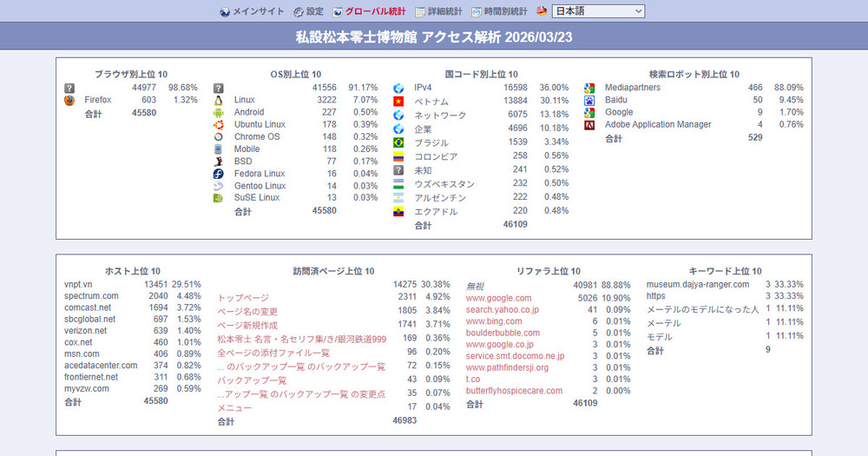Open the www.bing.com referrer link
Image resolution: width=868 pixels, height=456 pixels.
[494, 321]
